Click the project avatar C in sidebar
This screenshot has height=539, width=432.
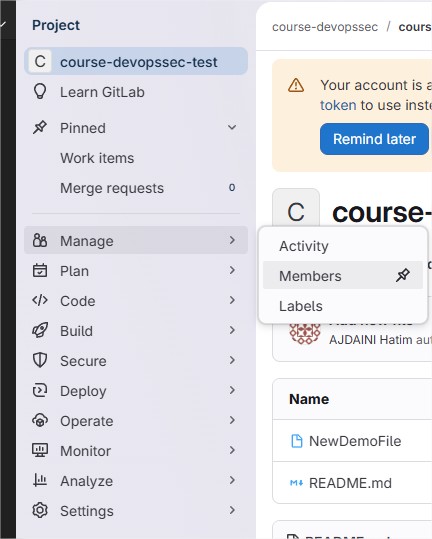click(x=40, y=62)
